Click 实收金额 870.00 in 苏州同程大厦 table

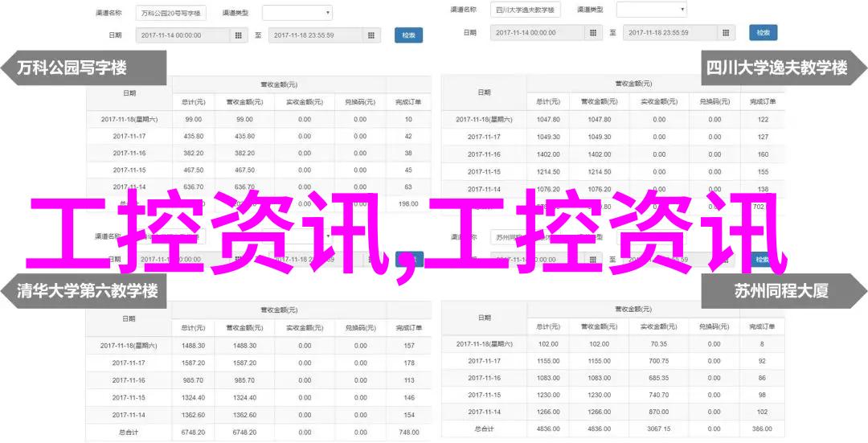point(659,412)
